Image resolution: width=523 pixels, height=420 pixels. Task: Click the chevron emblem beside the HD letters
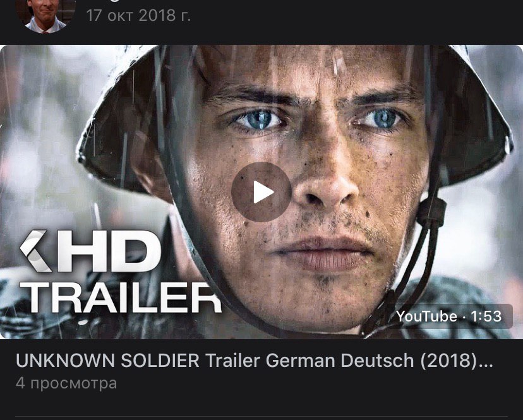click(35, 251)
